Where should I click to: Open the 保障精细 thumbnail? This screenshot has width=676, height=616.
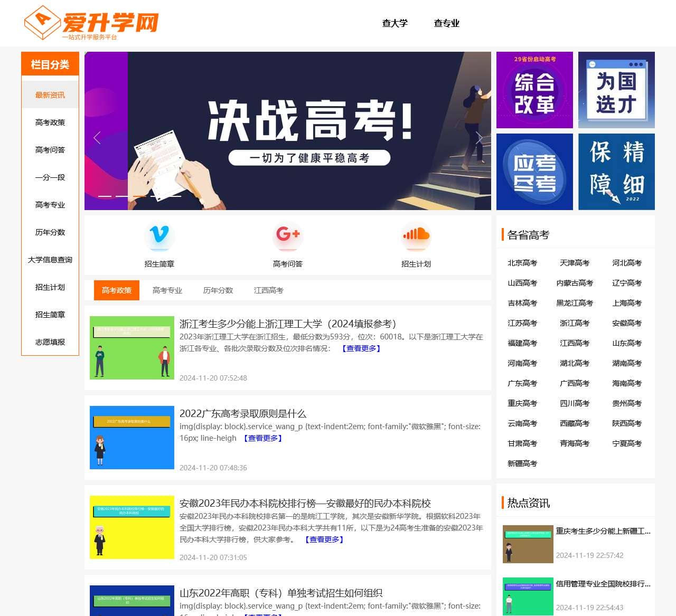(x=616, y=172)
